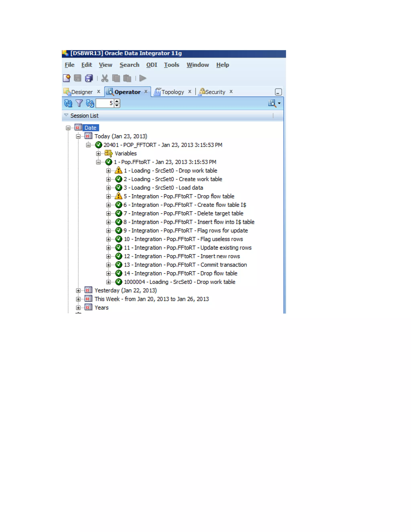Image resolution: width=411 pixels, height=532 pixels.
Task: Click the Filter funnel icon
Action: click(x=79, y=103)
